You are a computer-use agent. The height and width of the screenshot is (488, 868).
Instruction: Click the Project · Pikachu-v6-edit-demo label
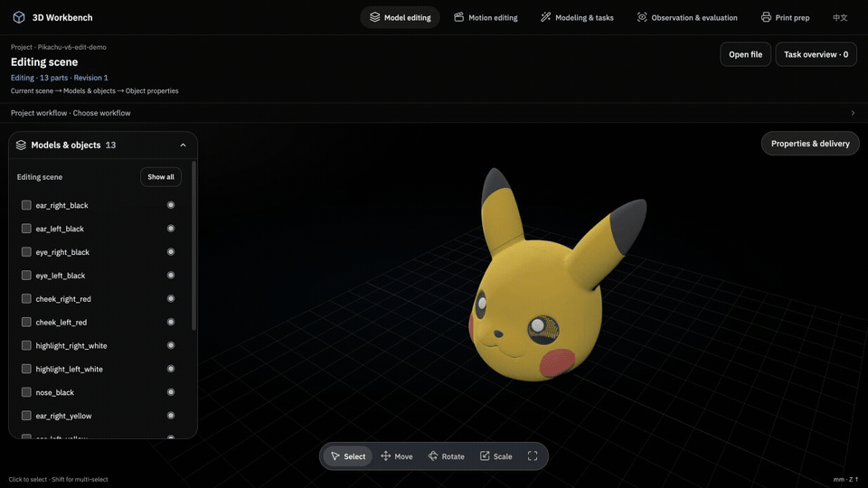coord(59,47)
